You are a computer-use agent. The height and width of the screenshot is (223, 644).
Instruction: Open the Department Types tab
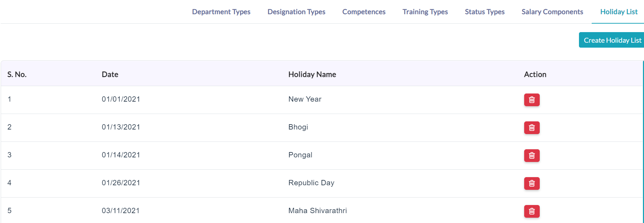click(221, 12)
